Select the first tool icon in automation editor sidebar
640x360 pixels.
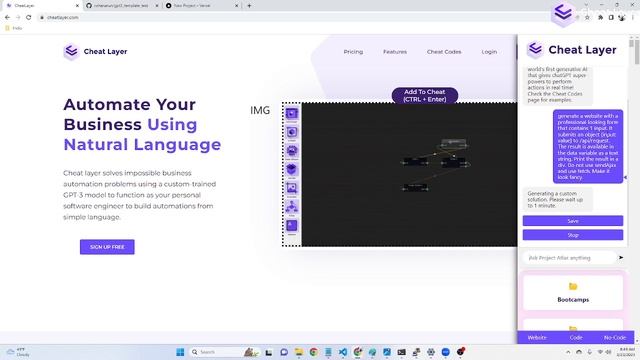coord(291,113)
